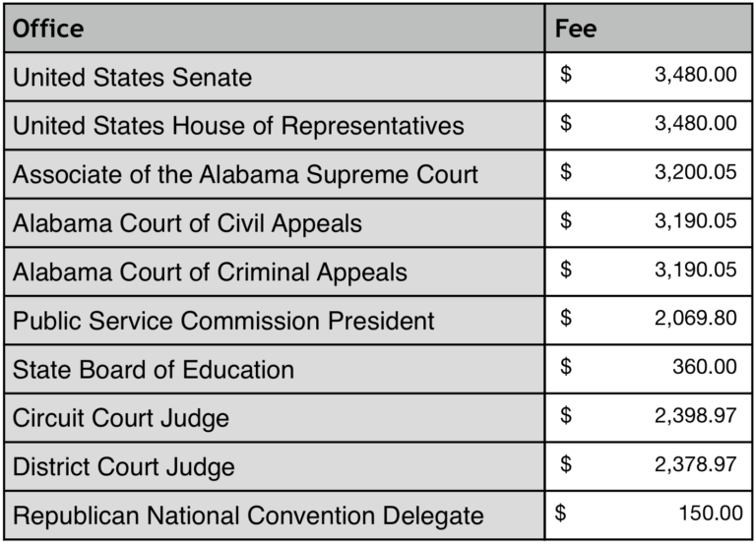Click the Office column header
756x544 pixels.
pos(48,29)
